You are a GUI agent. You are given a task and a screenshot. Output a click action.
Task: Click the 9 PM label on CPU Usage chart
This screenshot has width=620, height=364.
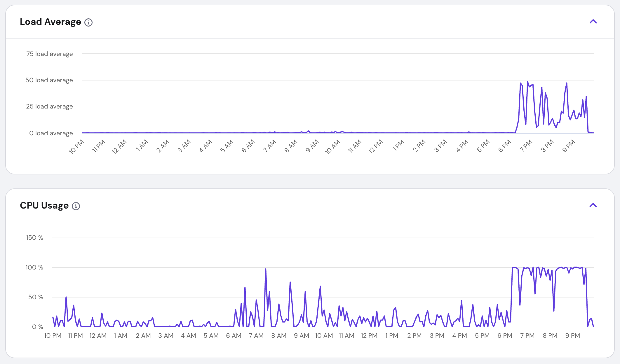point(572,336)
